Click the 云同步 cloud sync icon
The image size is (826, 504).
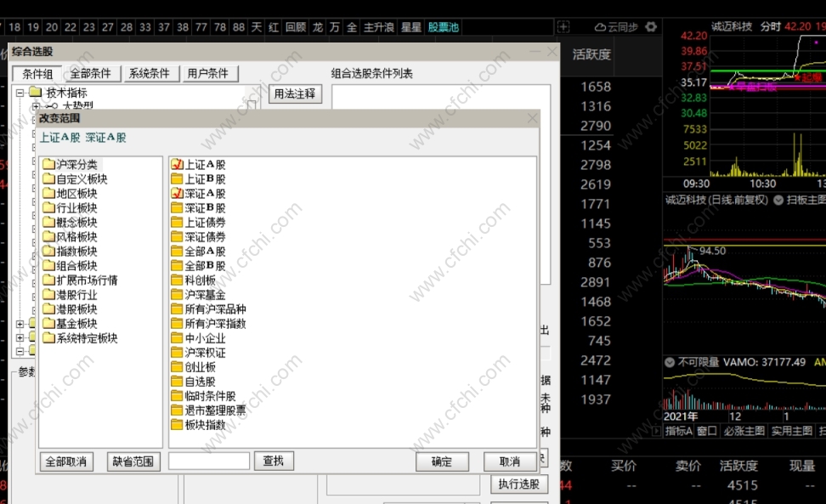pyautogui.click(x=599, y=27)
